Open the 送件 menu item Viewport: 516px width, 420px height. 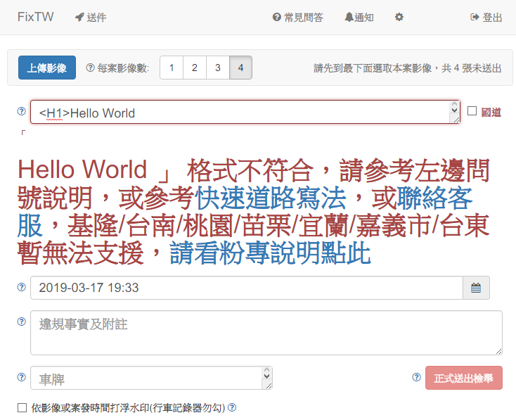(x=91, y=17)
